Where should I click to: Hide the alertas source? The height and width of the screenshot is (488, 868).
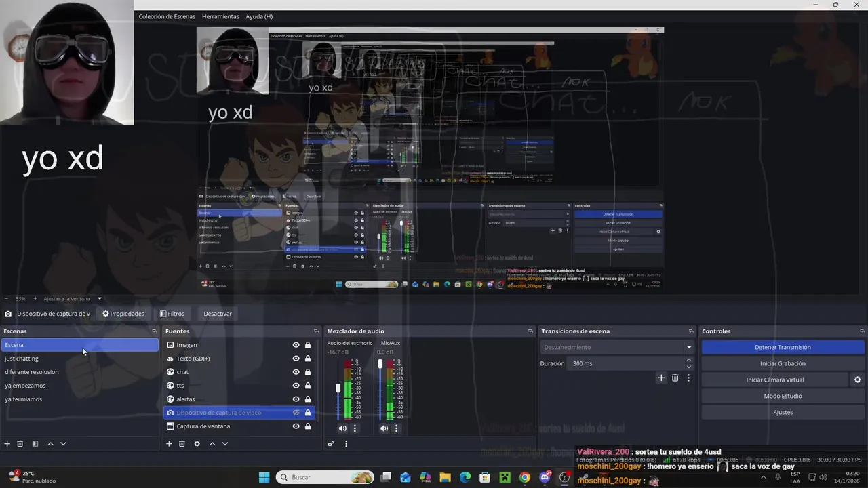click(x=296, y=399)
